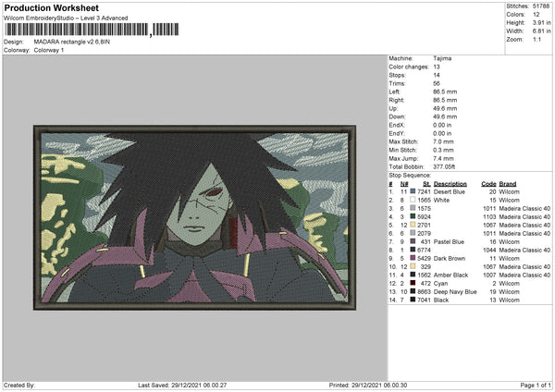Select the 'Colorway 1' value

tap(49, 50)
